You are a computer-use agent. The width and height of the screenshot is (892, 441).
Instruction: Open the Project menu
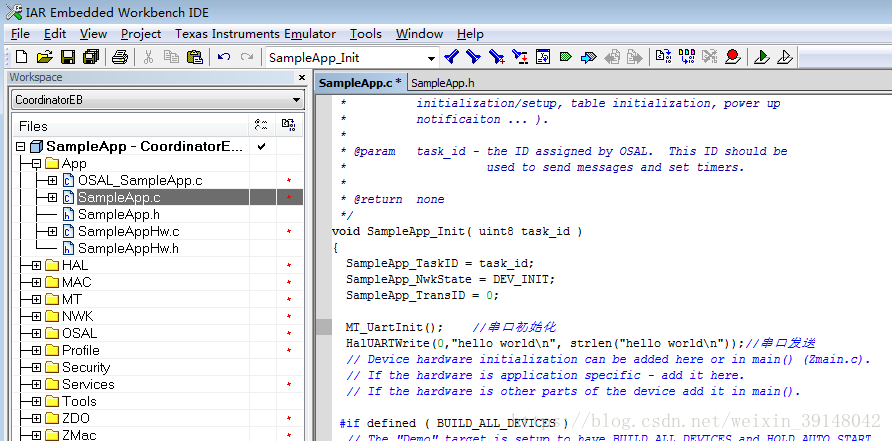[x=141, y=34]
